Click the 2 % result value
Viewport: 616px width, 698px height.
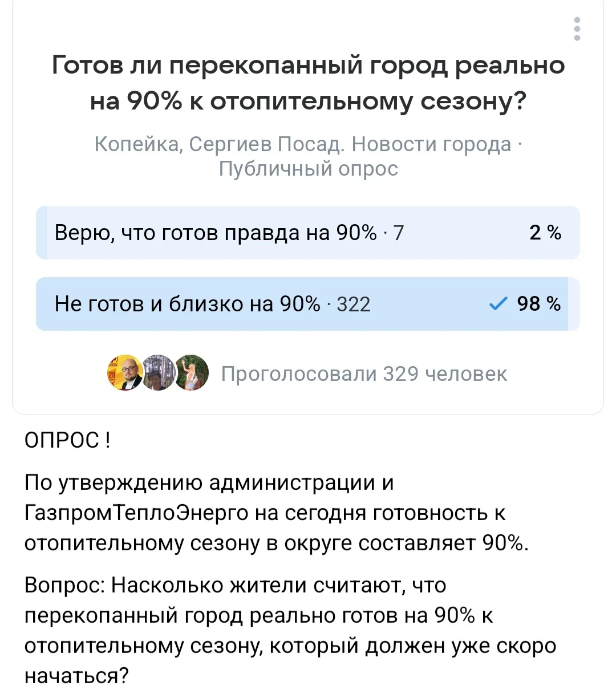[545, 233]
